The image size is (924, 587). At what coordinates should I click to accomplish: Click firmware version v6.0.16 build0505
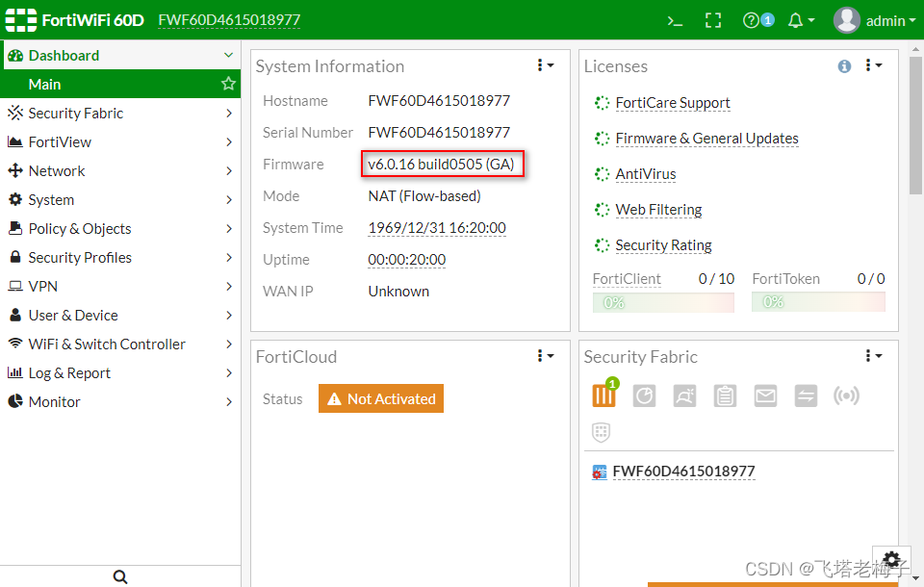[x=441, y=165]
